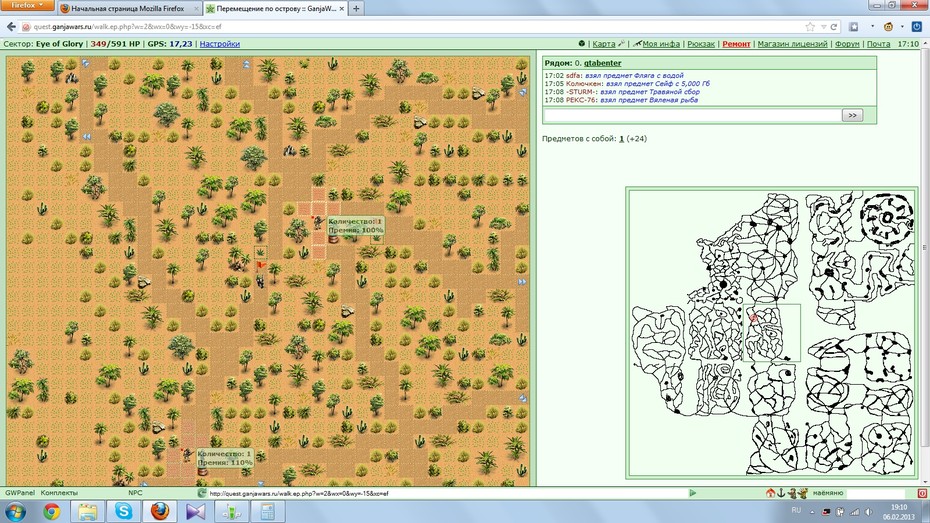Click the rifle icon before Моя инфа

point(637,43)
